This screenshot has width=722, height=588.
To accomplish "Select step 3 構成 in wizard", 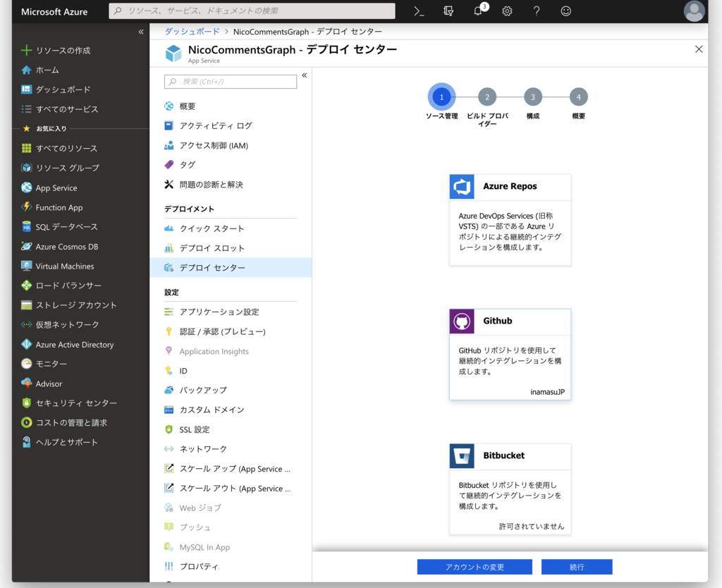I will (533, 97).
